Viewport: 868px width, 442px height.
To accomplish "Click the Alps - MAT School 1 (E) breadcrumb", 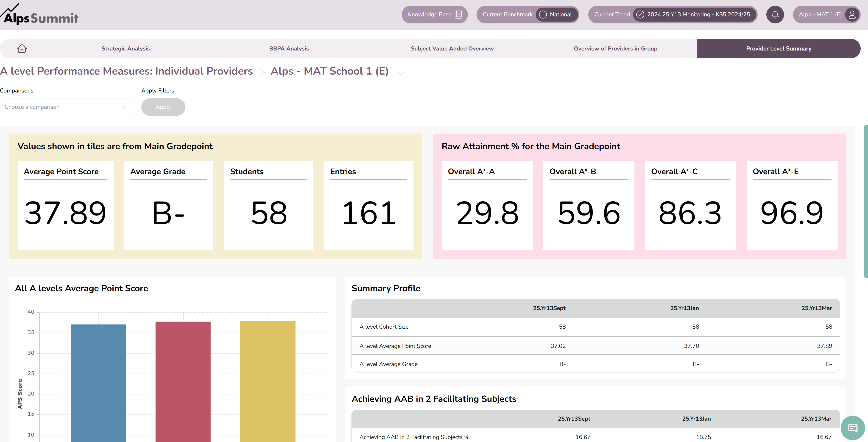I will (329, 71).
